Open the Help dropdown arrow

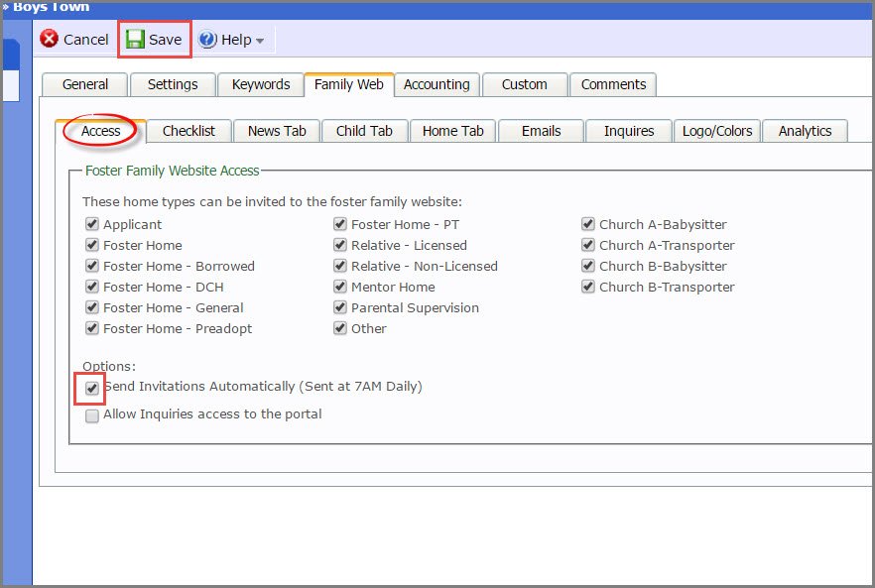pyautogui.click(x=260, y=41)
